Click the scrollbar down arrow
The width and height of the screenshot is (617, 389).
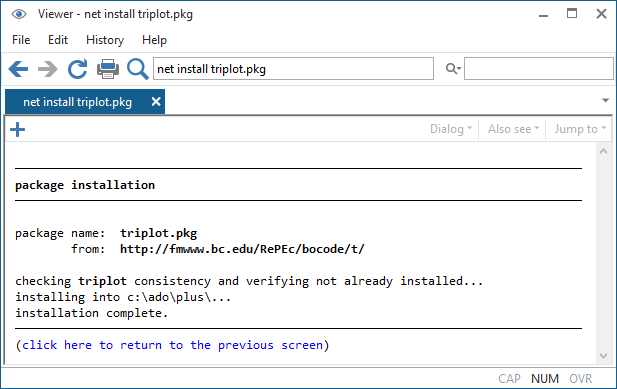(x=603, y=356)
